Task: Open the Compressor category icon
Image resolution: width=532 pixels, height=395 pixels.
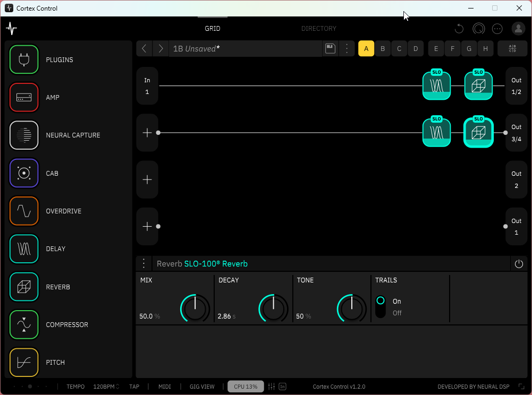Action: pos(24,324)
